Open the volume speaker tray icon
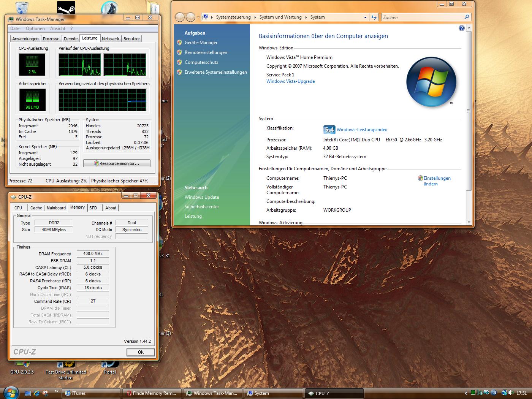Viewport: 532px width, 399px height. tap(511, 393)
